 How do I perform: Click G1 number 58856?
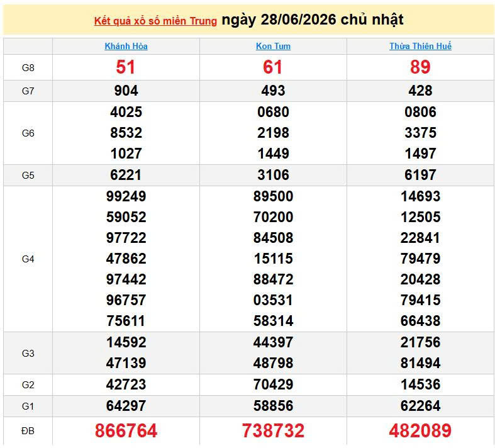point(273,406)
